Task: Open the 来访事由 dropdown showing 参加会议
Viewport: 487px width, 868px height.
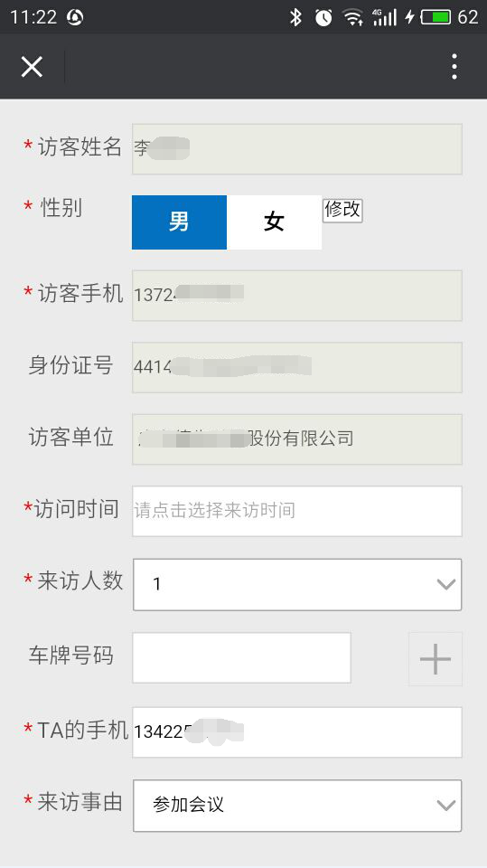Action: pyautogui.click(x=297, y=806)
